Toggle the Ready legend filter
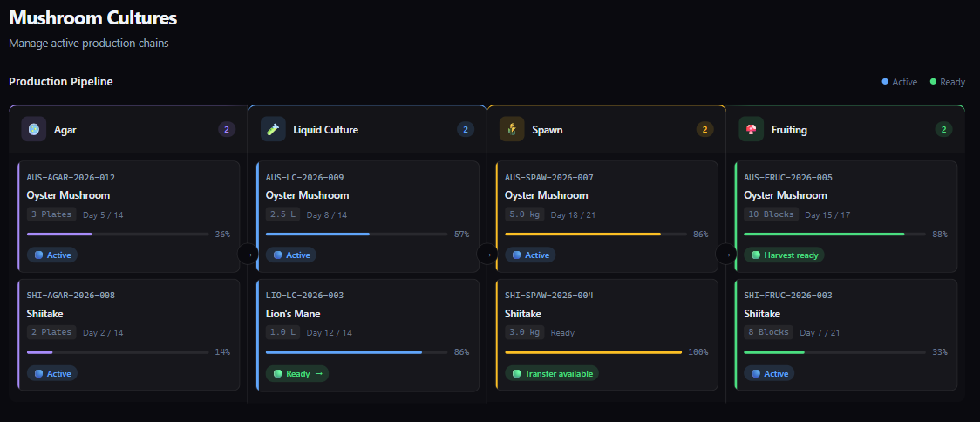This screenshot has width=980, height=422. [947, 82]
